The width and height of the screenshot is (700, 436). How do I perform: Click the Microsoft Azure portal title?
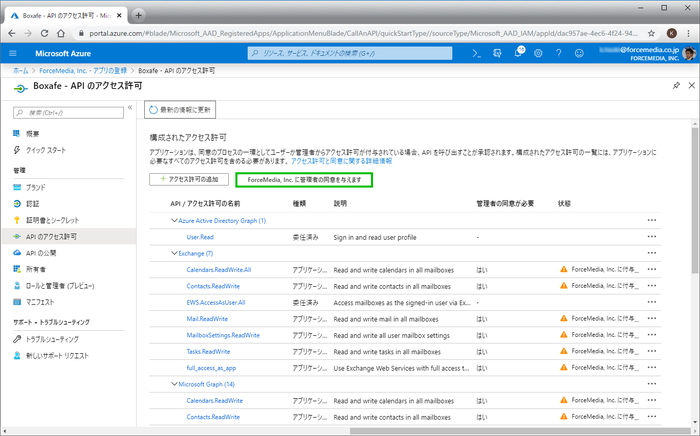(x=63, y=54)
